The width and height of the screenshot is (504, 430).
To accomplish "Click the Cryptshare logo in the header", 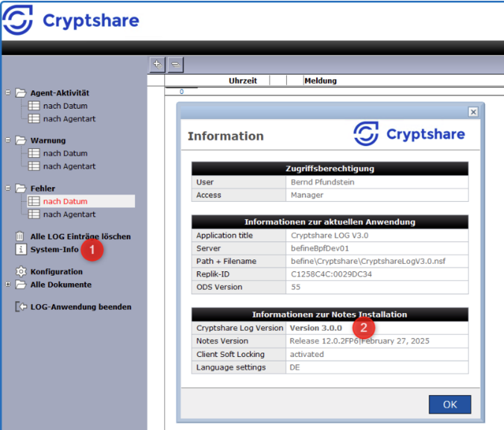I will [71, 20].
